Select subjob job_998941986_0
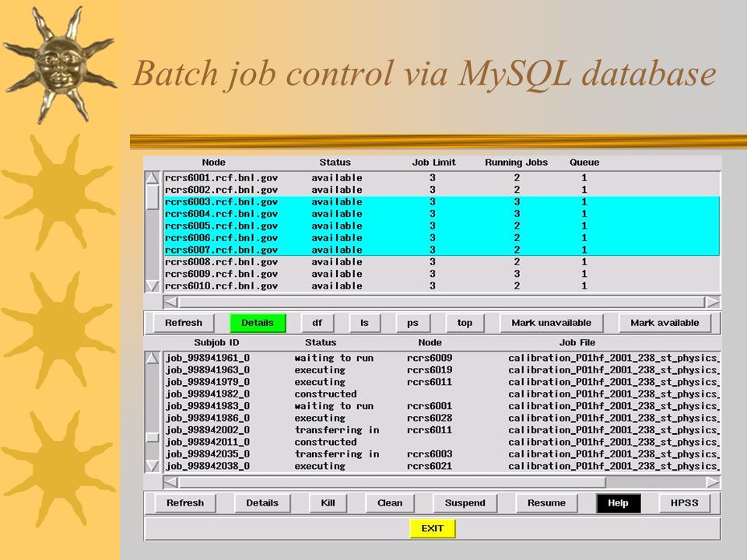This screenshot has height=560, width=747. [x=441, y=418]
